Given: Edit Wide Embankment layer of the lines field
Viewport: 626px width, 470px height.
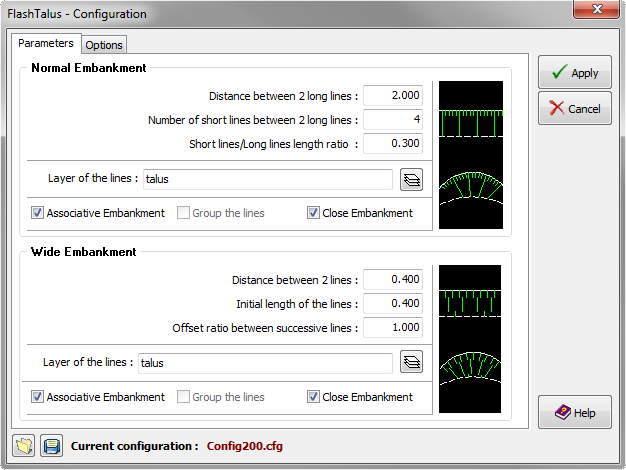Looking at the screenshot, I should click(x=265, y=363).
